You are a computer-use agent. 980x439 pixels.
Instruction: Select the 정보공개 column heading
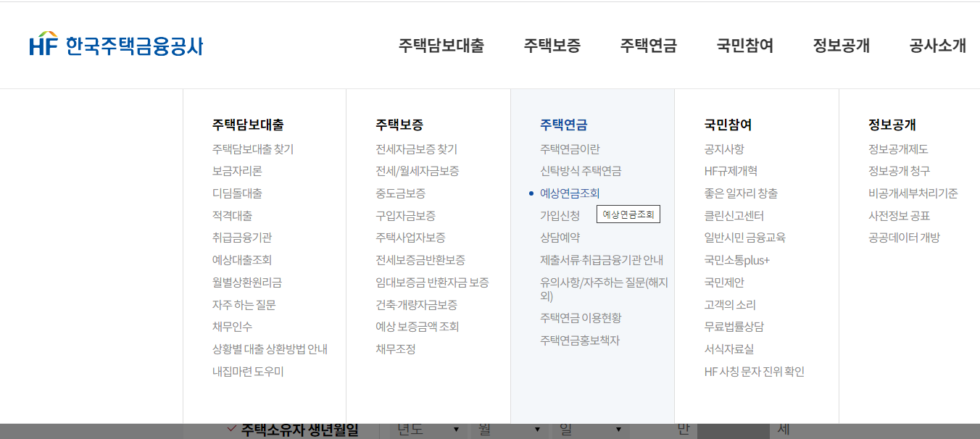coord(892,125)
